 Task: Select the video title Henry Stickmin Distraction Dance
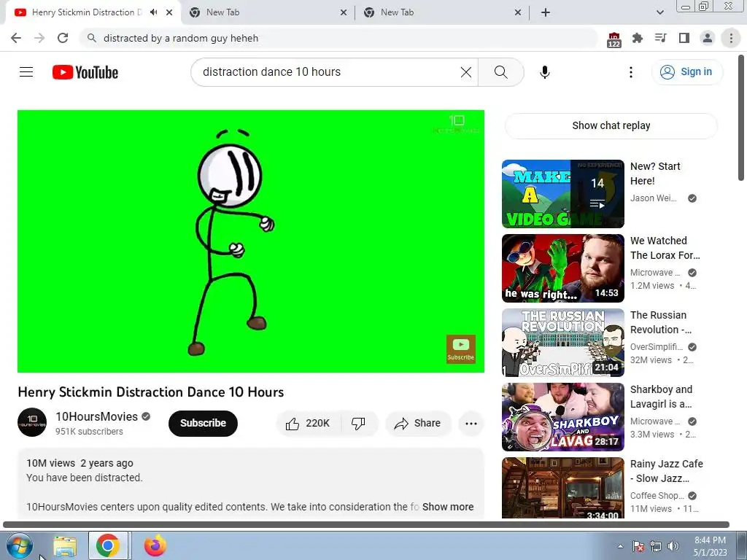pos(150,392)
